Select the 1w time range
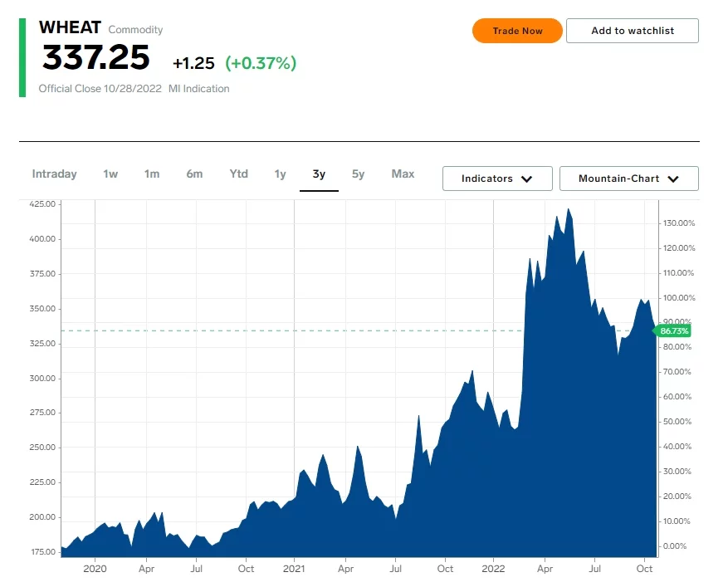This screenshot has width=728, height=587. click(x=110, y=174)
